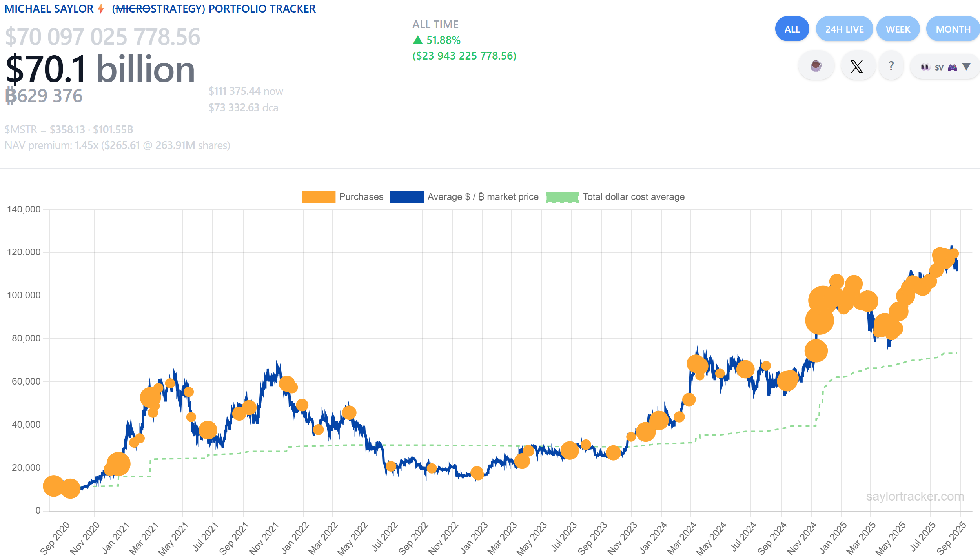Click the lightning bolt icon in the title
Image resolution: width=980 pixels, height=559 pixels.
click(x=101, y=9)
